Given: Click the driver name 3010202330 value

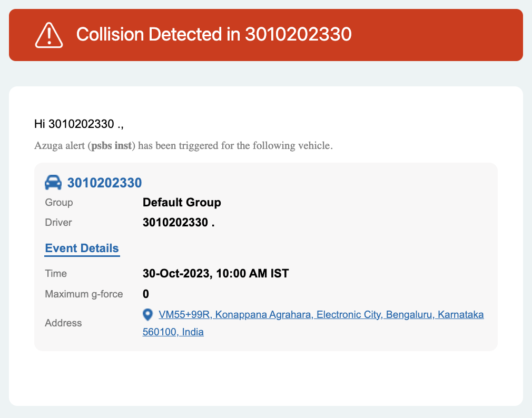Looking at the screenshot, I should coord(179,222).
